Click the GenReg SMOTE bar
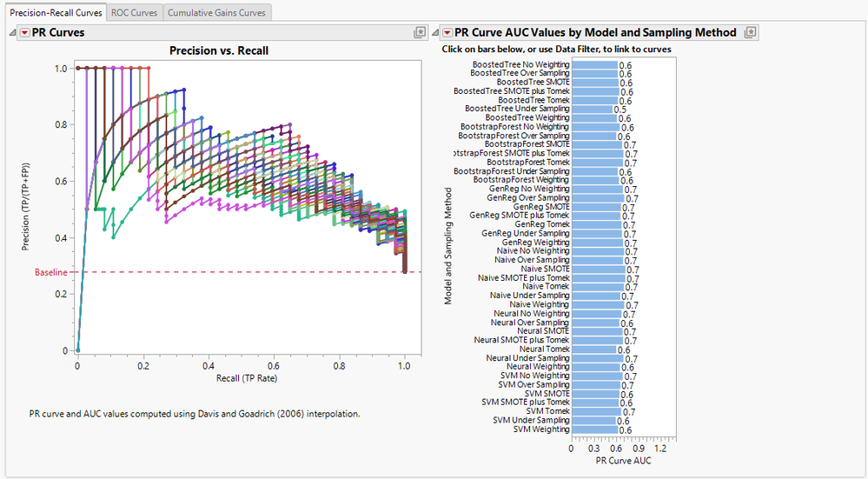Image resolution: width=868 pixels, height=479 pixels. pyautogui.click(x=596, y=207)
